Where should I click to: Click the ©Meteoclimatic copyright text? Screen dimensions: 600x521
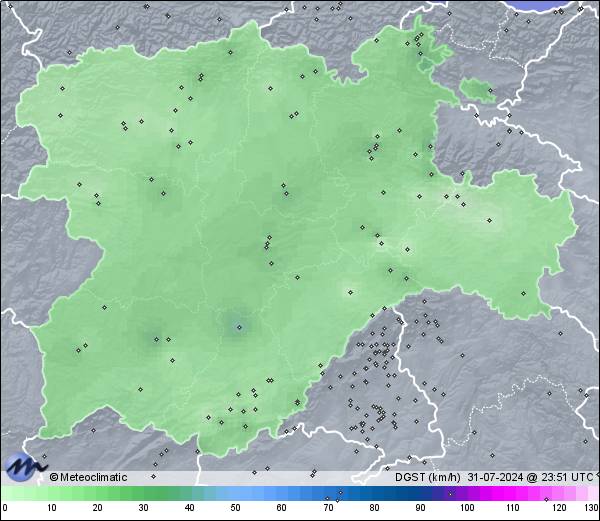(x=88, y=477)
